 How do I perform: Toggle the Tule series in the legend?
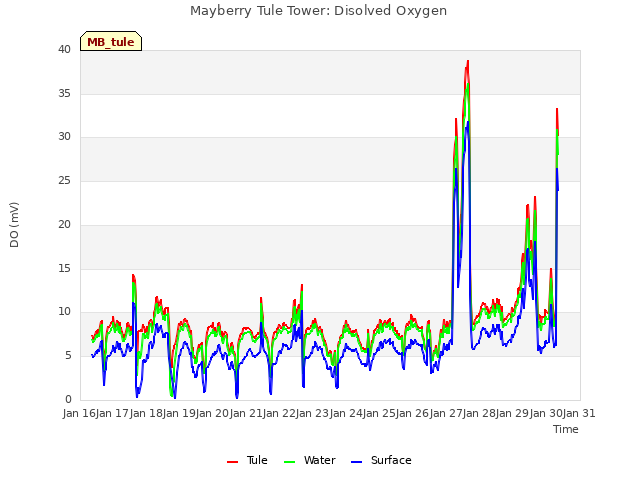(247, 460)
